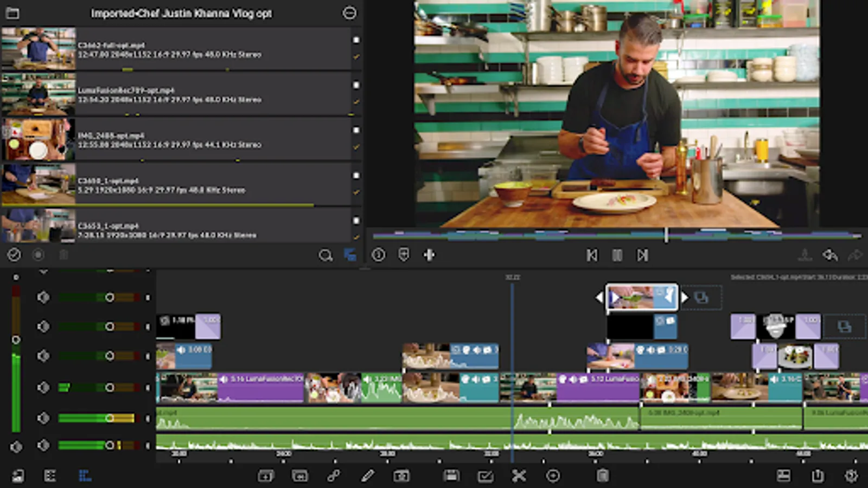Select the C3698_1 clip thumbnail in library
Image resolution: width=868 pixels, height=488 pixels.
pos(39,184)
